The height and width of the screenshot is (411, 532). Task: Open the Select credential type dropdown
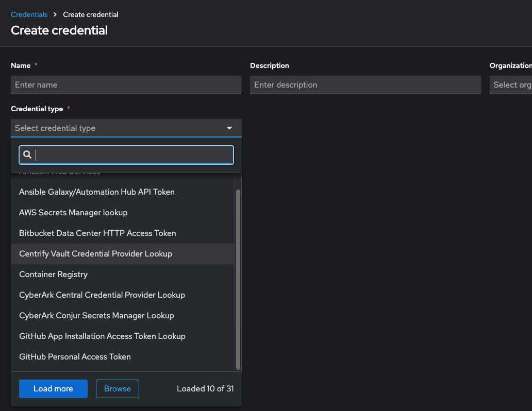(119, 128)
